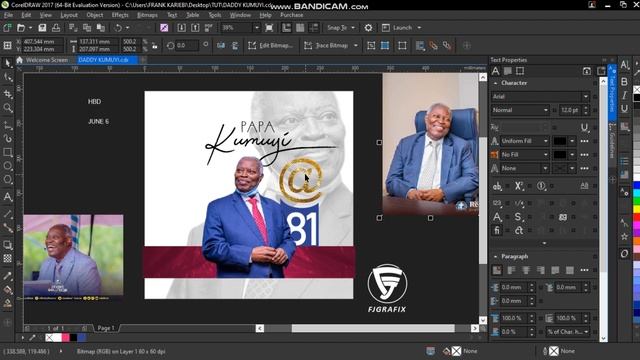Click the Export icon

195,28
